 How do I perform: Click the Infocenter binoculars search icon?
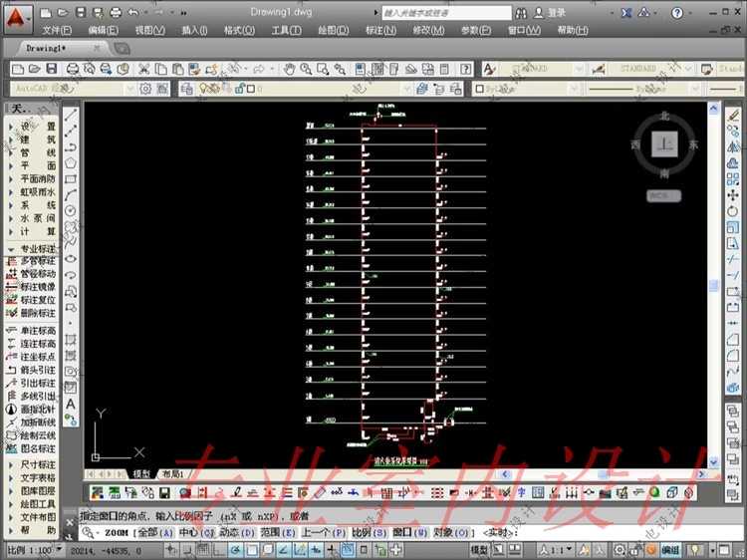click(x=521, y=13)
